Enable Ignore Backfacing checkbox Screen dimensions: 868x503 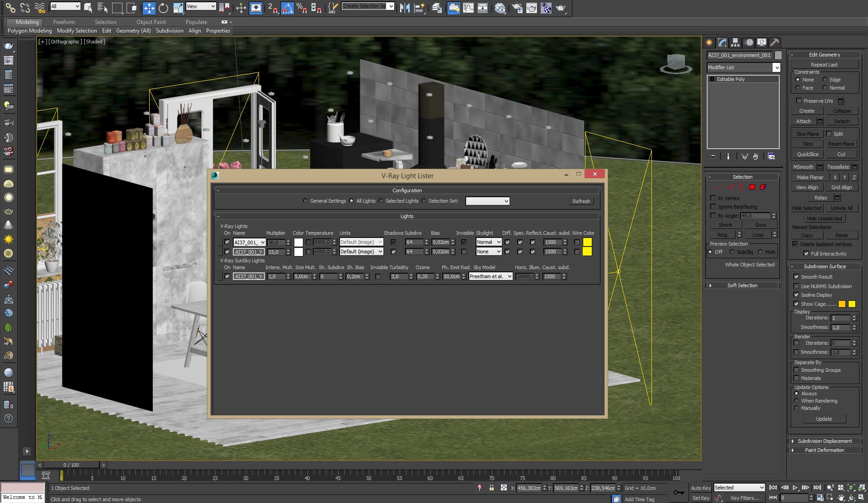713,207
